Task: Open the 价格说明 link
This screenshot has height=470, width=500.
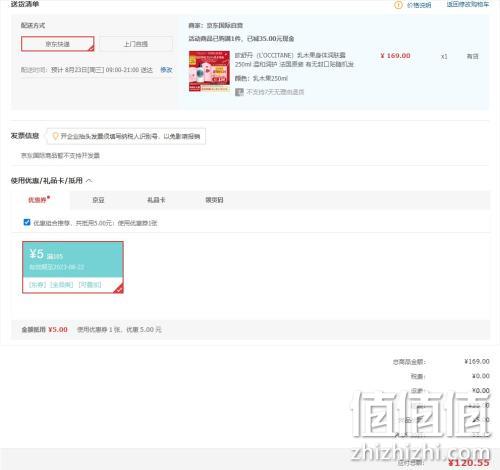Action: [x=419, y=5]
